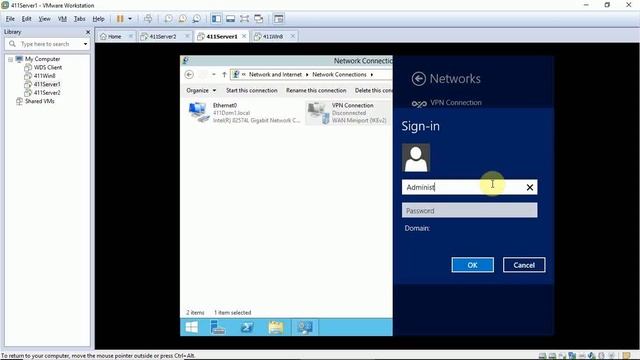
Task: Click the Network Connections taskbar icon
Action: 304,327
